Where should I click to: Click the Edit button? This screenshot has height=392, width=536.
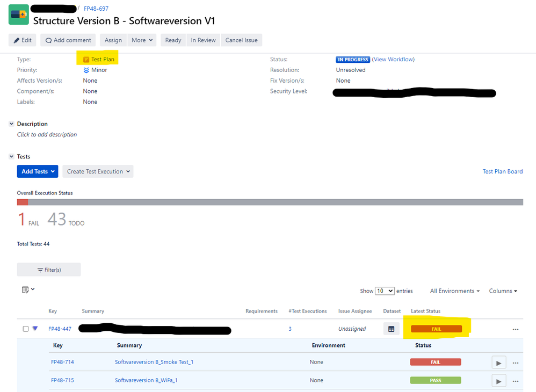pos(22,40)
